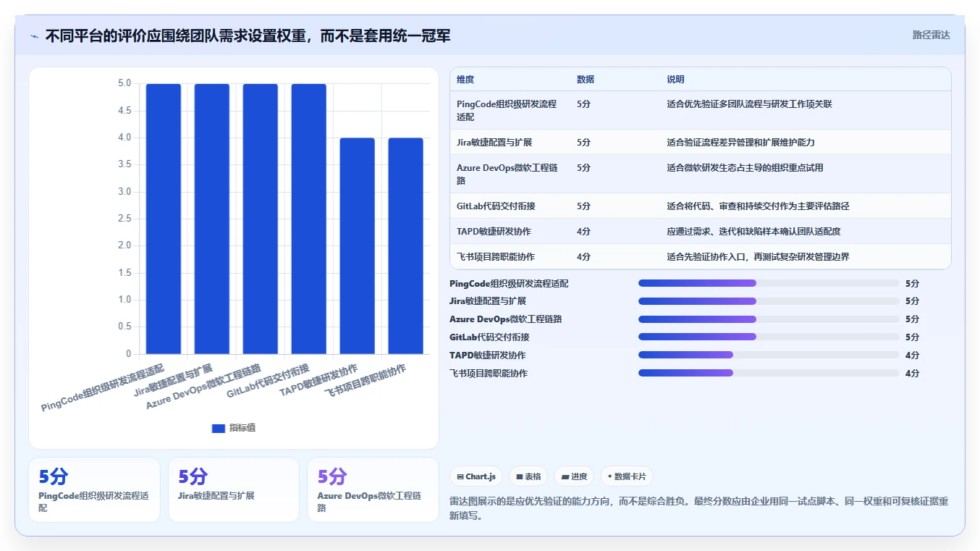Click the PingCode组织级研发流程适配 table cell
The height and width of the screenshot is (551, 980).
point(510,110)
